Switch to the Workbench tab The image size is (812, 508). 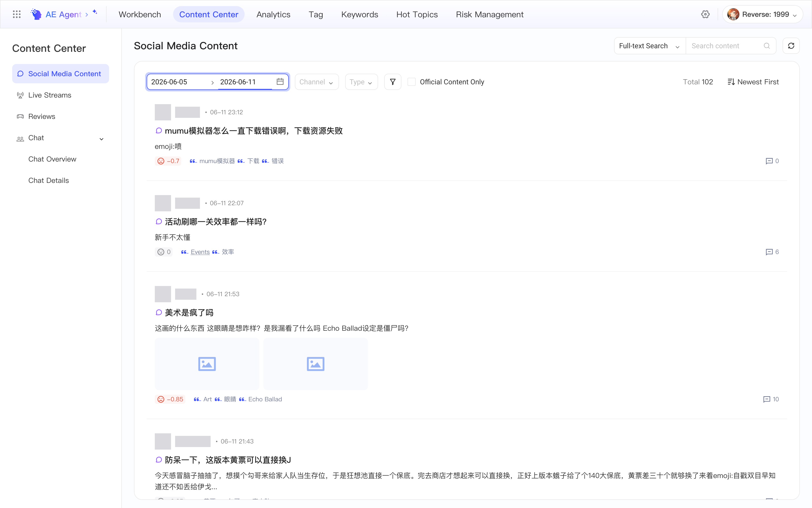coord(140,14)
